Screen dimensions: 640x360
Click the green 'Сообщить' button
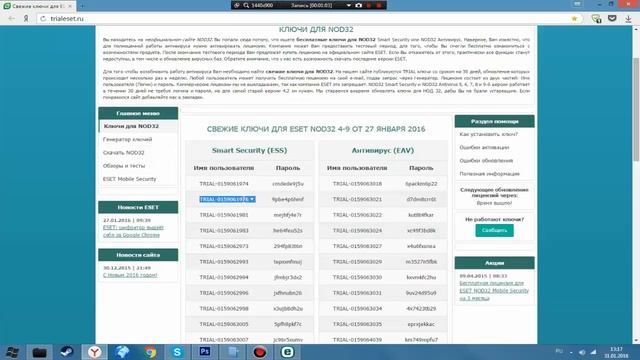pos(494,230)
